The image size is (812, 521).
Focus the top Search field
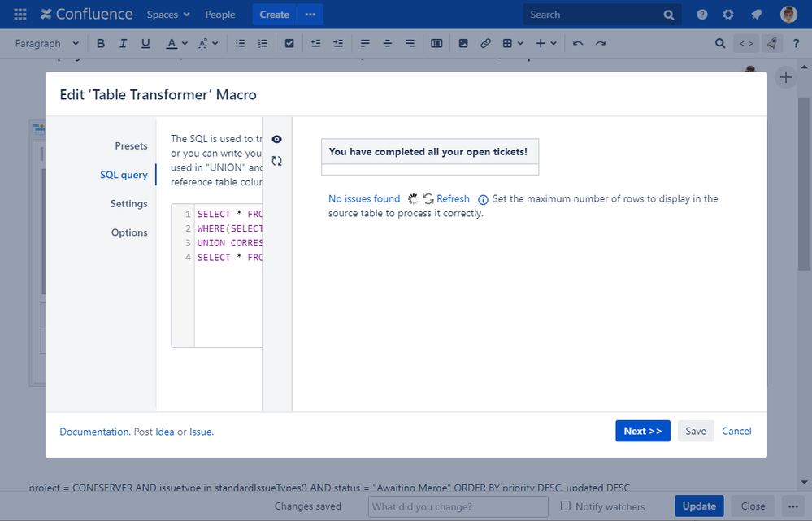[602, 15]
